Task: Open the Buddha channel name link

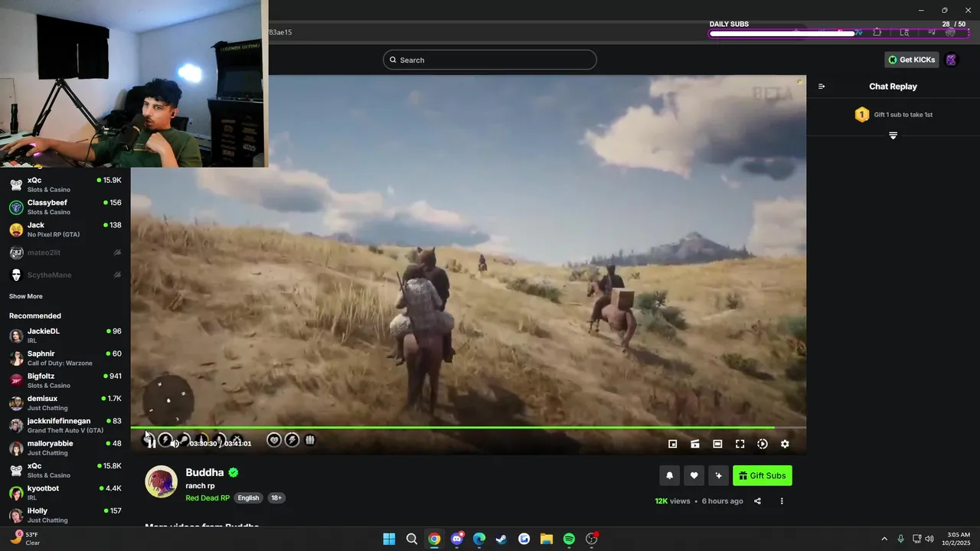Action: (x=204, y=472)
